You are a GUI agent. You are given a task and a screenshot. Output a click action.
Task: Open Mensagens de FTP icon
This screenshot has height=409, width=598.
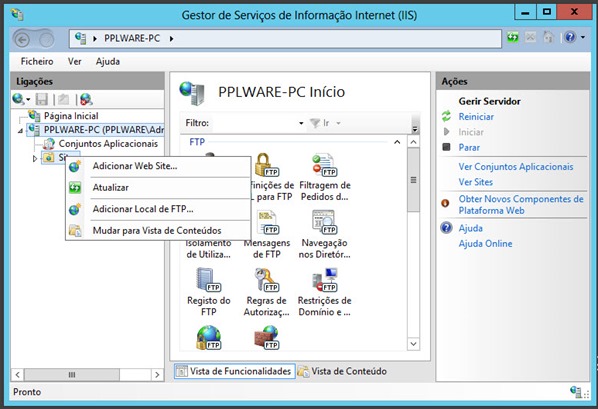pos(267,234)
